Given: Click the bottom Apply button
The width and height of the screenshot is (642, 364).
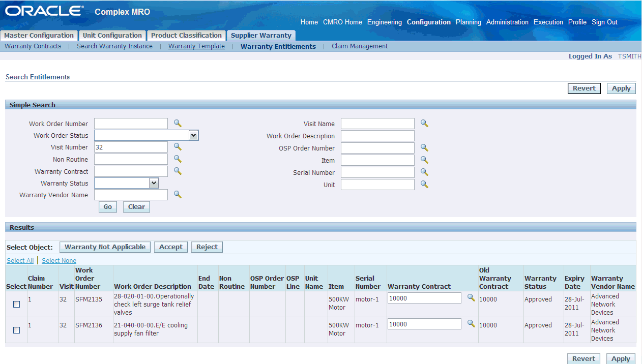Looking at the screenshot, I should coord(621,358).
